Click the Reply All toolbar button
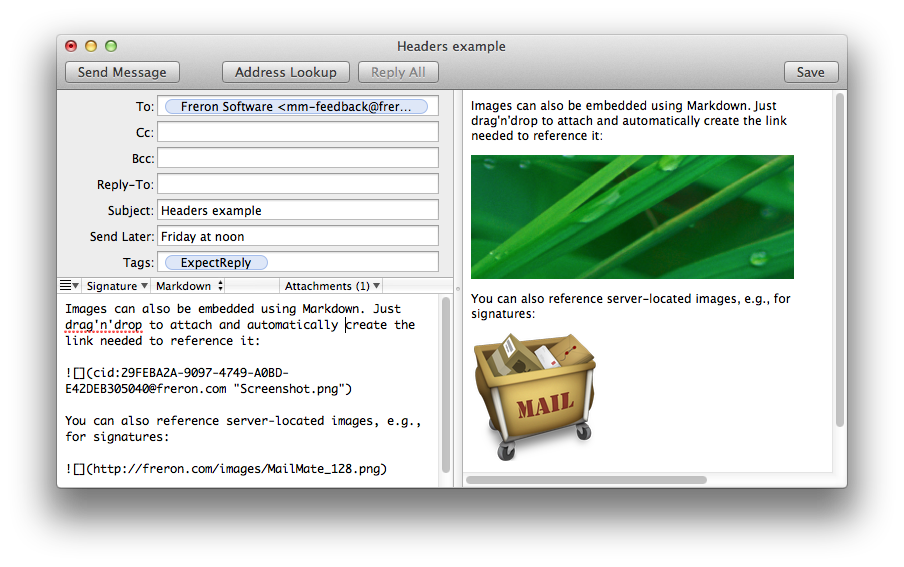Image resolution: width=904 pixels, height=567 pixels. (398, 72)
